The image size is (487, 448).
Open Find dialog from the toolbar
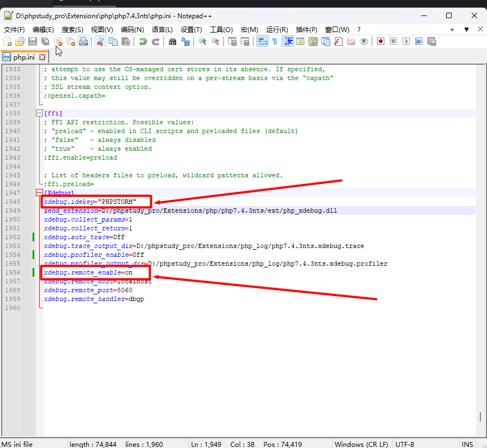coord(173,41)
